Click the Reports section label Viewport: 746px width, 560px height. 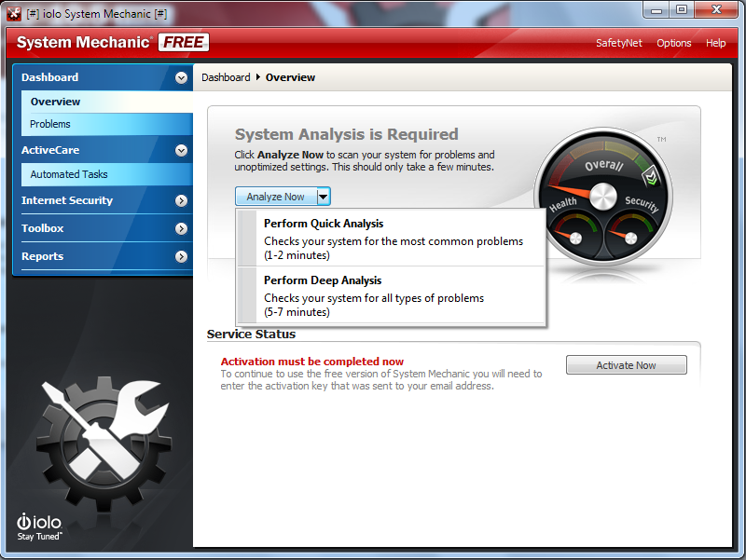(42, 257)
